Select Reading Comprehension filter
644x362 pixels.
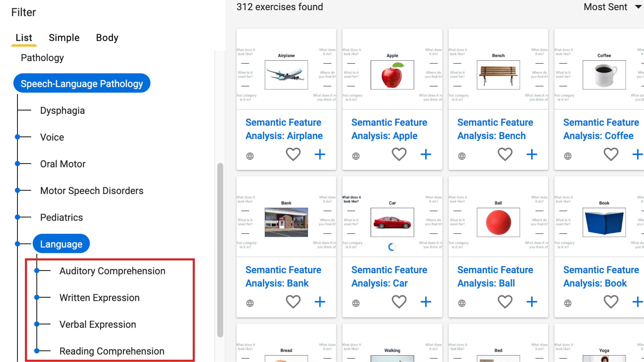(112, 351)
